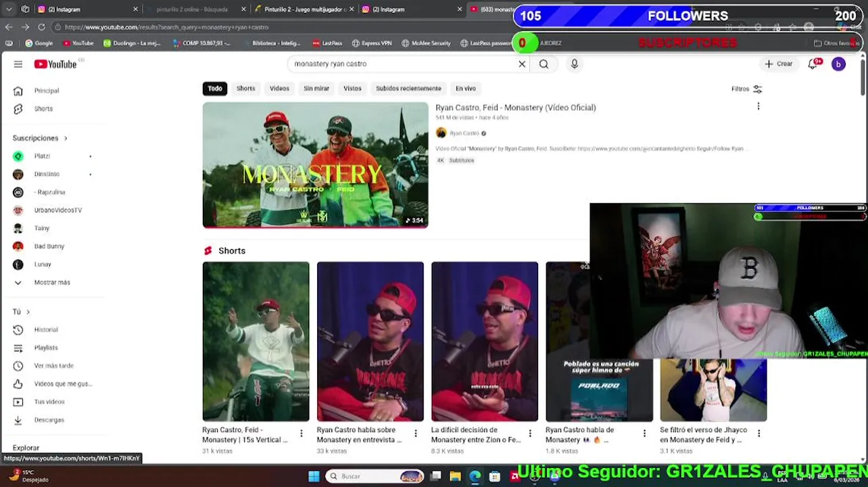868x487 pixels.
Task: Open Historial in sidebar
Action: [x=46, y=329]
